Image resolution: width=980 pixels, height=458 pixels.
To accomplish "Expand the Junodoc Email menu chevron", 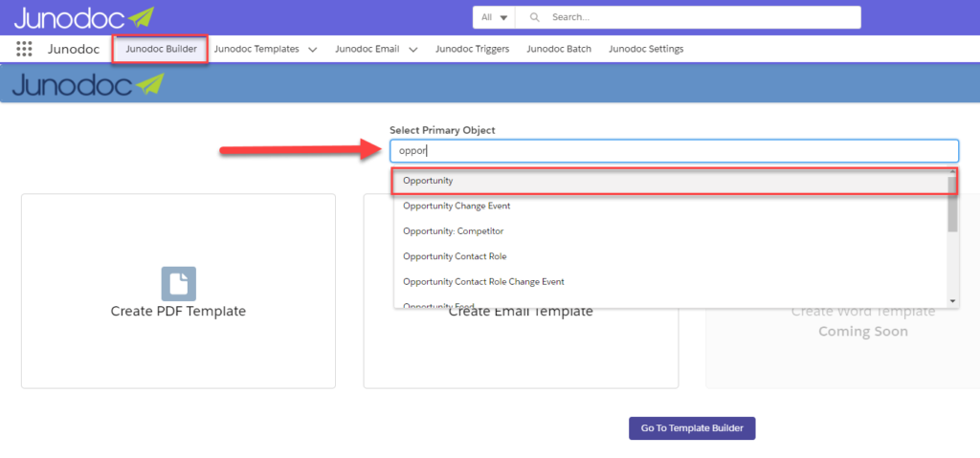I will click(x=413, y=50).
